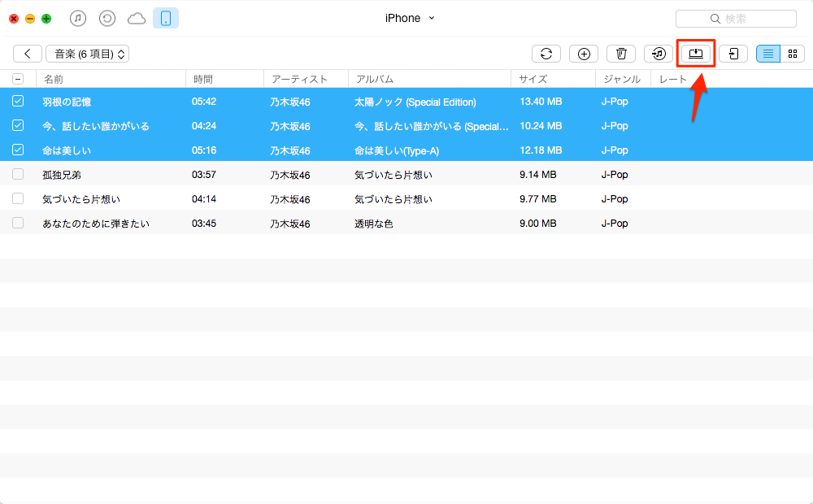Image resolution: width=813 pixels, height=504 pixels.
Task: Select the song title 今、話したい誰かがいる
Action: pos(96,127)
